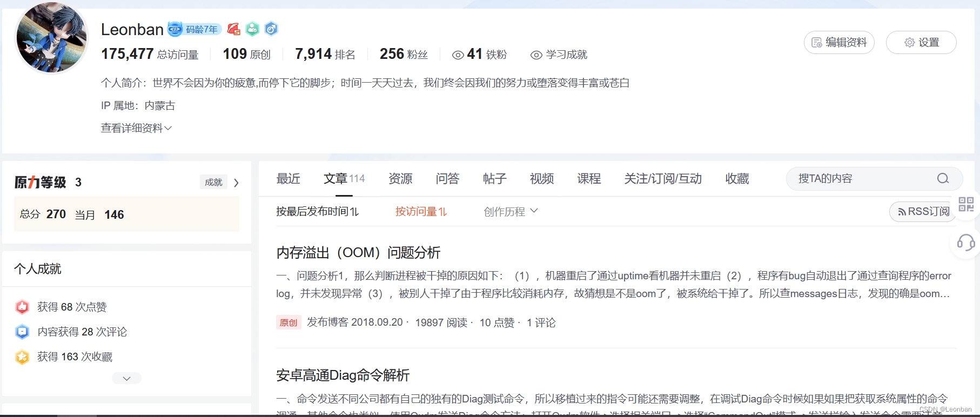
Task: Click the blue shield badge icon
Action: click(271, 29)
